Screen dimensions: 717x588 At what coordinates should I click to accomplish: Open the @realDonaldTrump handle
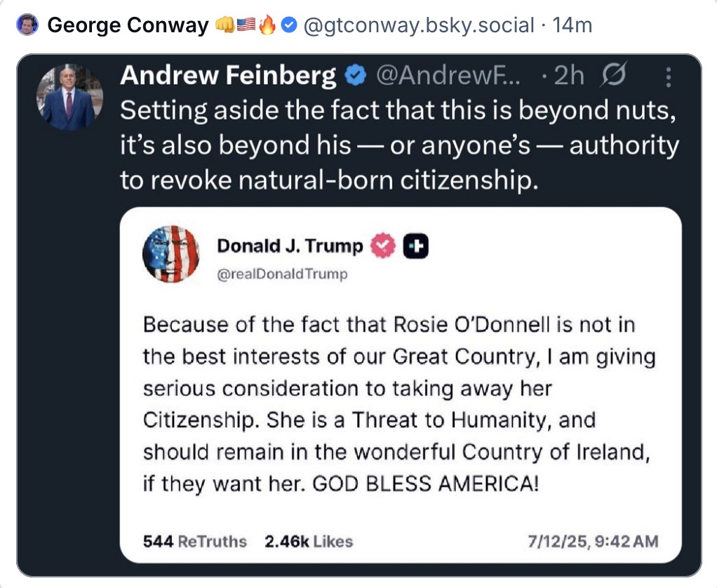pyautogui.click(x=282, y=274)
